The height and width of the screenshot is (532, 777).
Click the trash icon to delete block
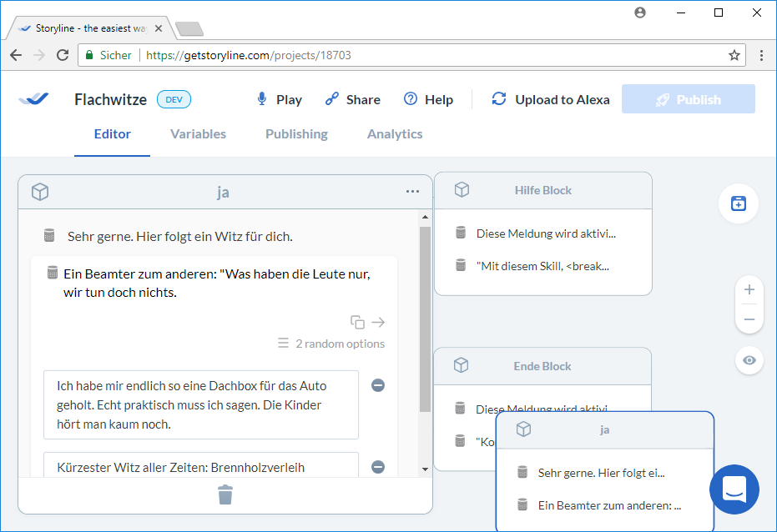(225, 495)
